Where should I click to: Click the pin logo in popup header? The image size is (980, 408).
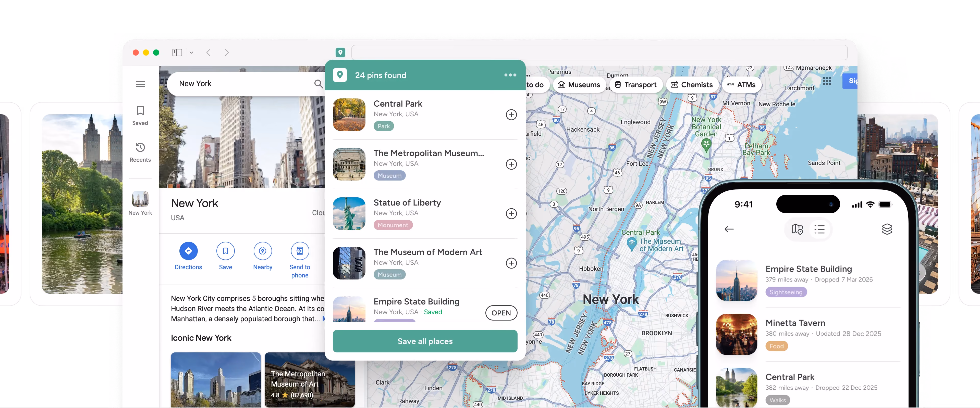point(340,75)
